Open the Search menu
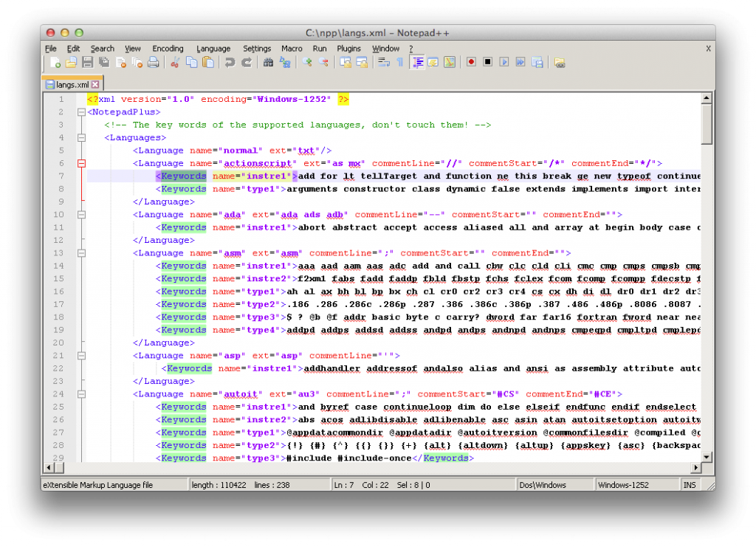The height and width of the screenshot is (547, 756). (x=102, y=49)
